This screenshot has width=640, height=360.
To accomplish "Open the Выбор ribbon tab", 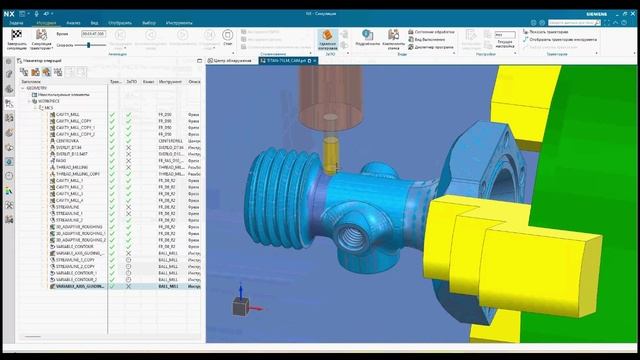I will tap(149, 23).
